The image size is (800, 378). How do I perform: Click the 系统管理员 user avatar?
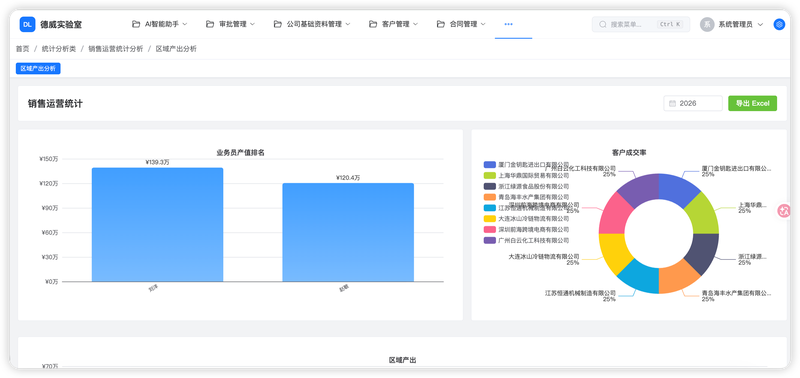tap(707, 24)
